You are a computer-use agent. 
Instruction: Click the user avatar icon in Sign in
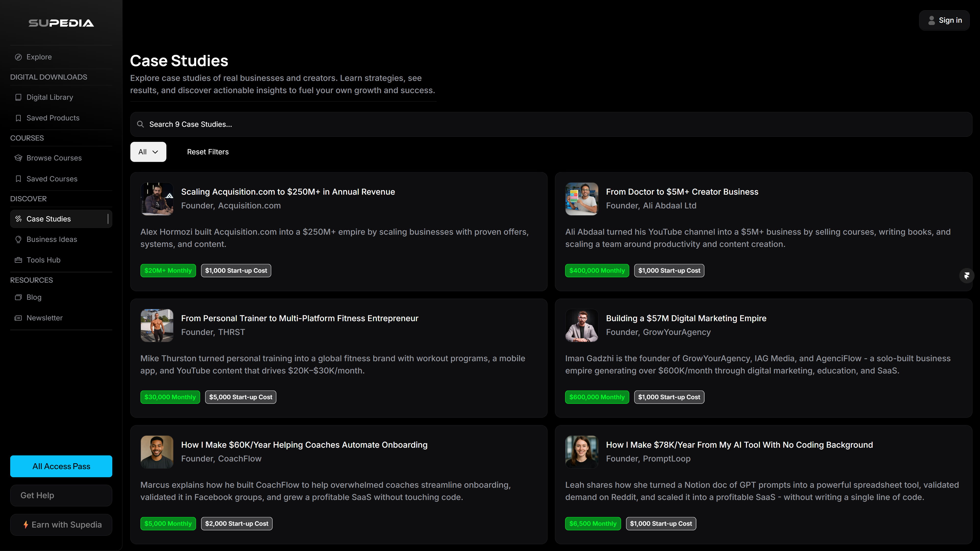point(931,20)
